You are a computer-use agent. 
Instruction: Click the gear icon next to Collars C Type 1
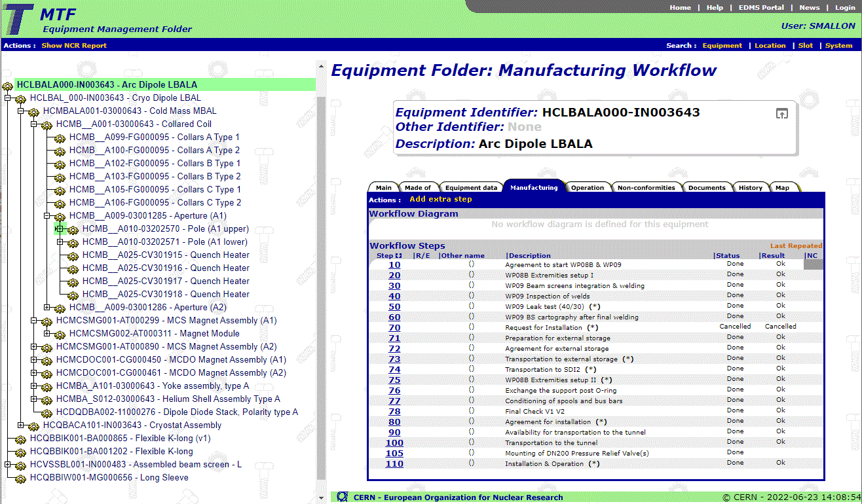pos(60,190)
